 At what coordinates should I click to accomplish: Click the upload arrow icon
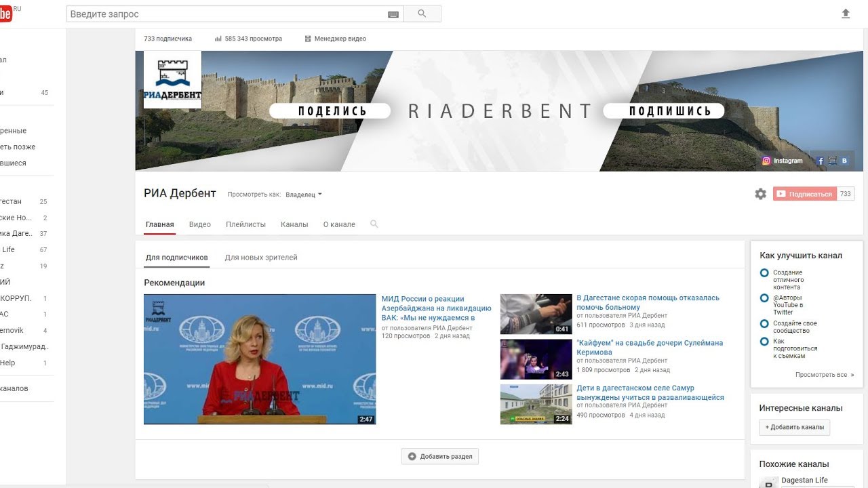[x=846, y=14]
